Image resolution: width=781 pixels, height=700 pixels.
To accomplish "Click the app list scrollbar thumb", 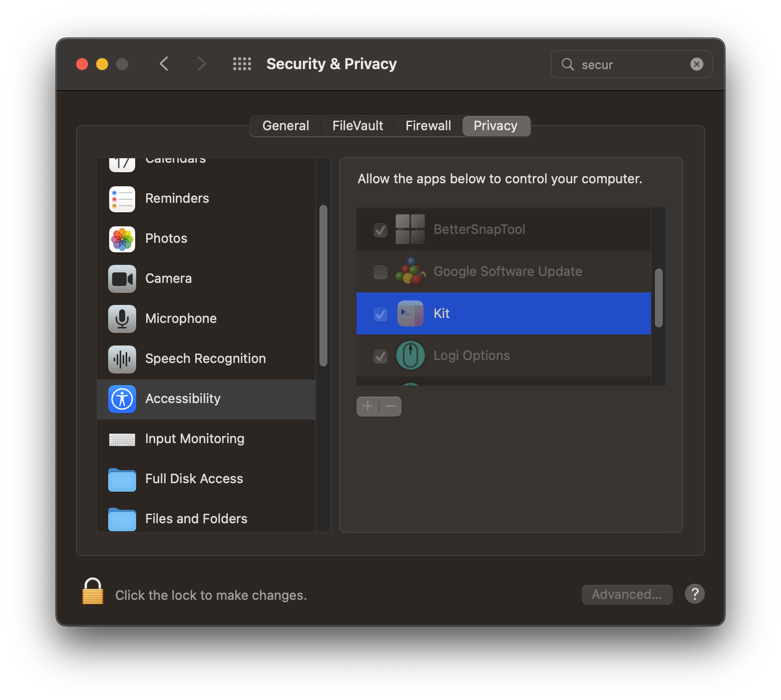I will click(659, 298).
